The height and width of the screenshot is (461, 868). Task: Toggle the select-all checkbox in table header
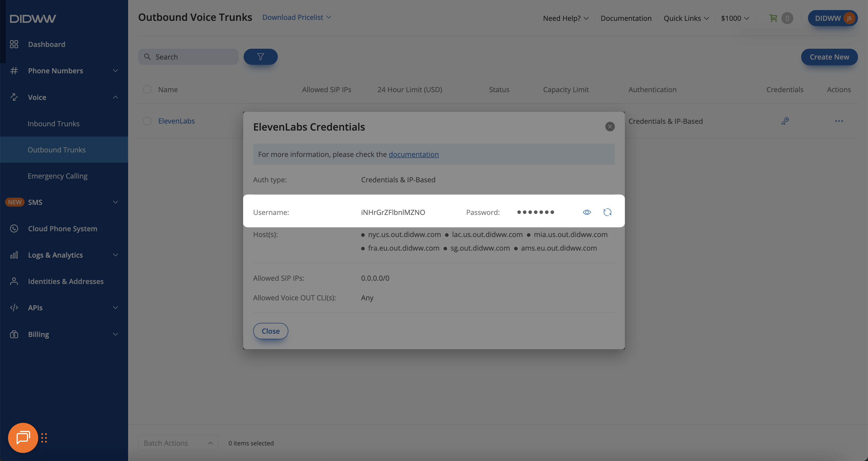147,89
